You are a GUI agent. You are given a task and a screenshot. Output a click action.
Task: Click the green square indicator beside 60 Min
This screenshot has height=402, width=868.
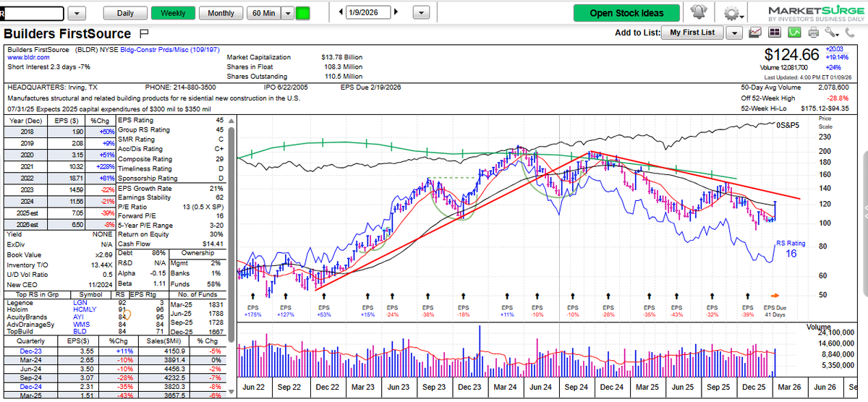pyautogui.click(x=303, y=13)
